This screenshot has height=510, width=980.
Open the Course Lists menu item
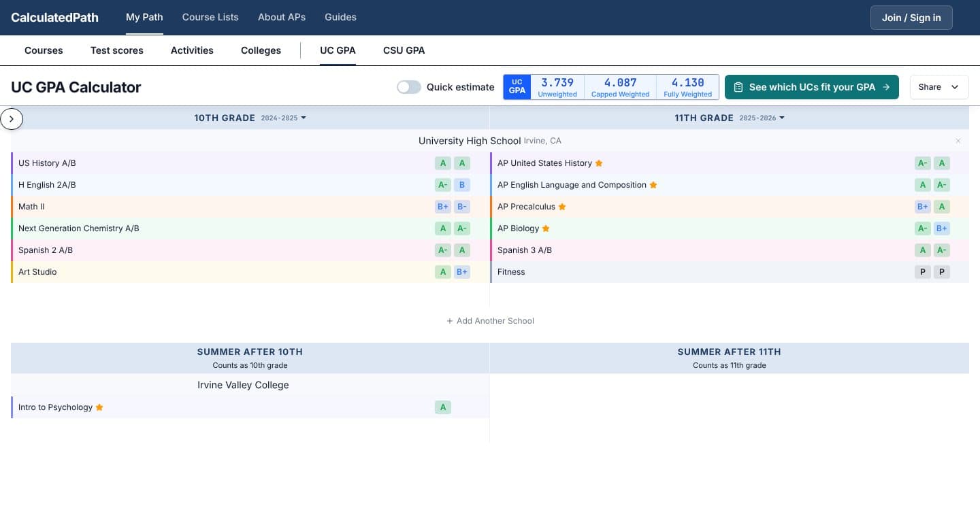click(x=210, y=17)
